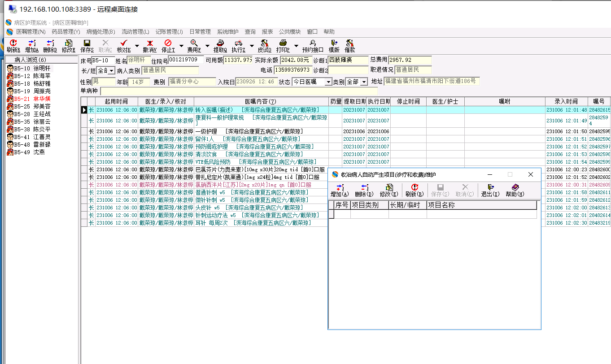Click the 医嘱内容(7) column header
The image size is (611, 364).
pyautogui.click(x=261, y=102)
